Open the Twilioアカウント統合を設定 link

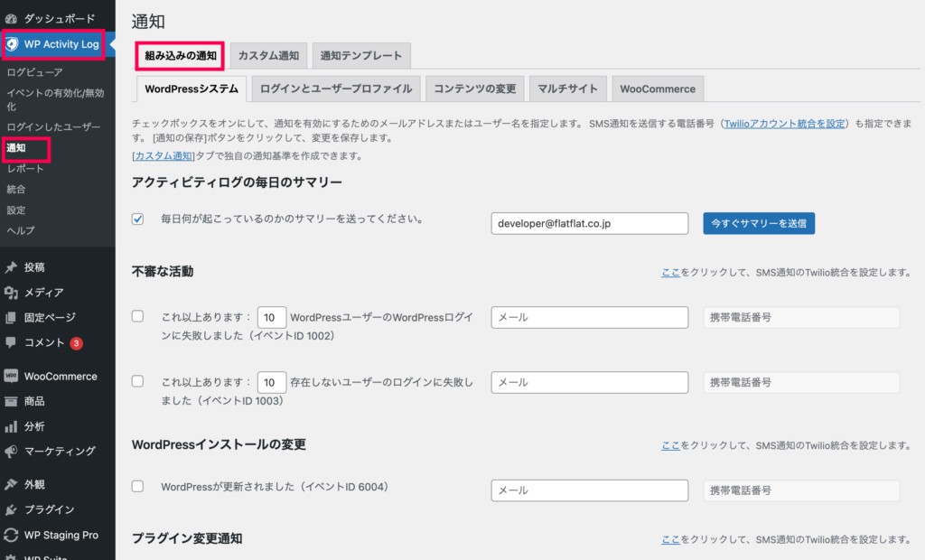point(784,124)
